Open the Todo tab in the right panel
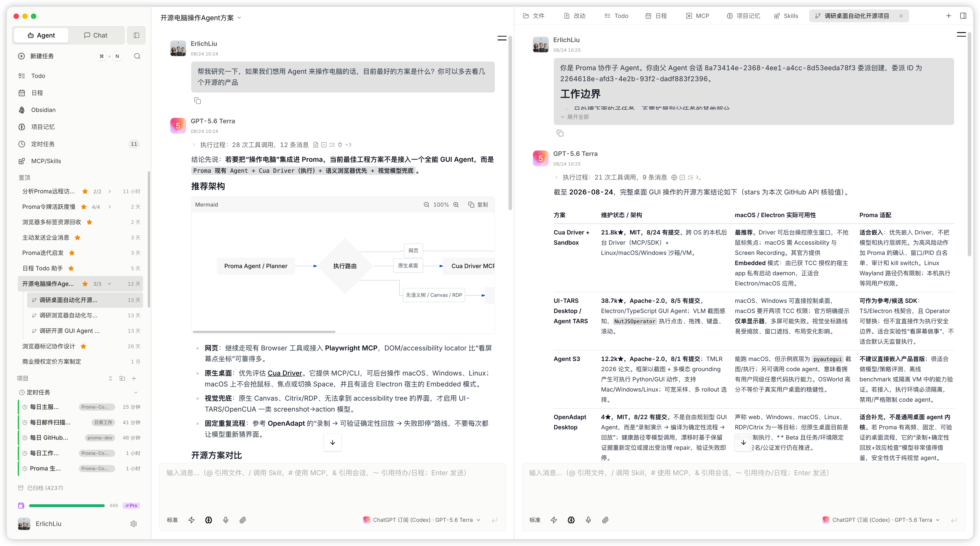 616,16
